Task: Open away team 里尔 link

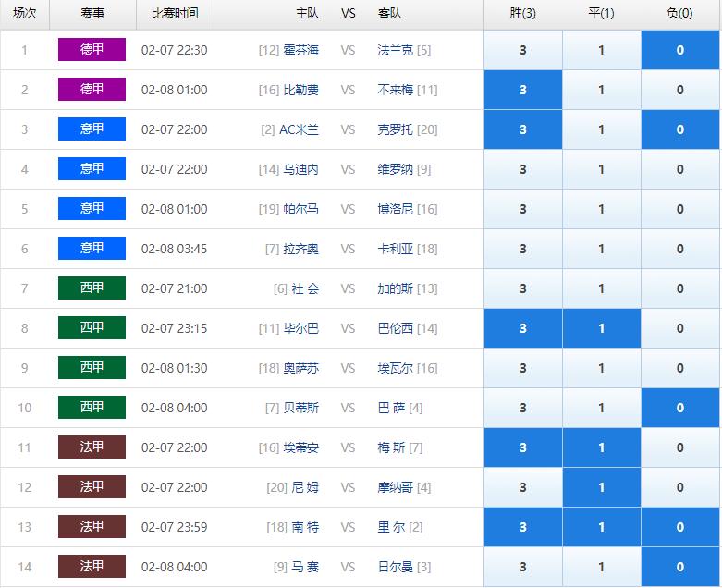Action: [391, 527]
